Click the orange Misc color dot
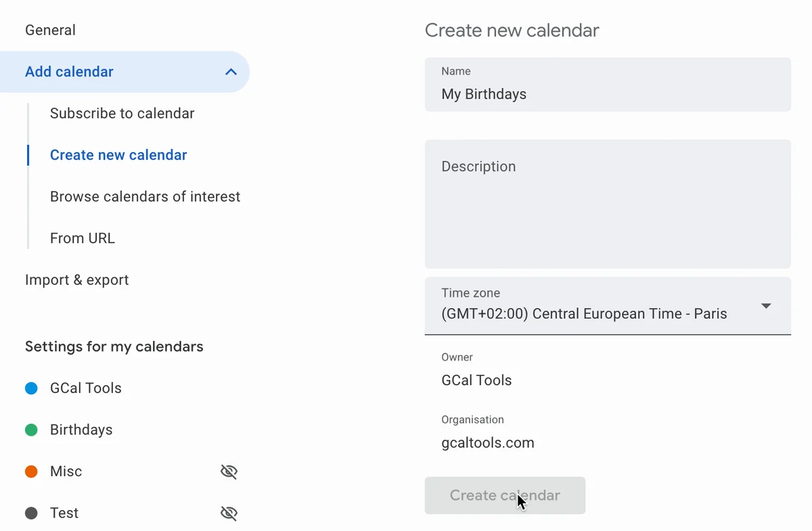The width and height of the screenshot is (812, 531). pos(31,471)
